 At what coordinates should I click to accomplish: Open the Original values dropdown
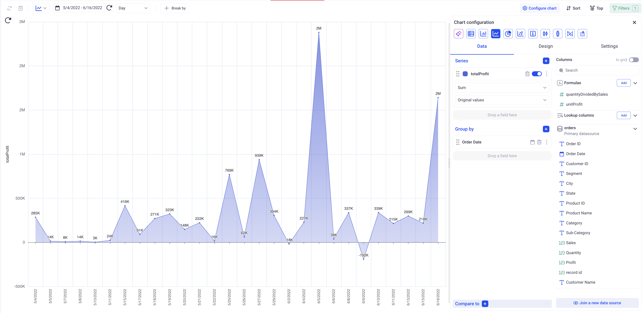[x=502, y=100]
